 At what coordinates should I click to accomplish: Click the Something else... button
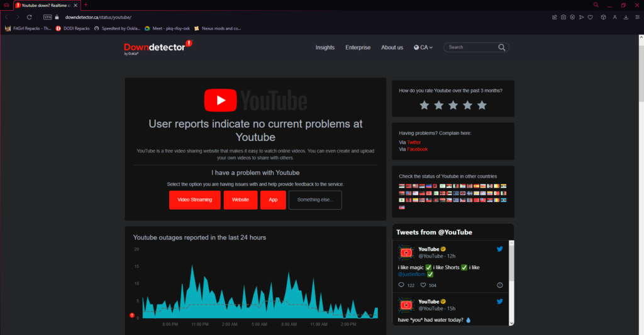point(315,200)
